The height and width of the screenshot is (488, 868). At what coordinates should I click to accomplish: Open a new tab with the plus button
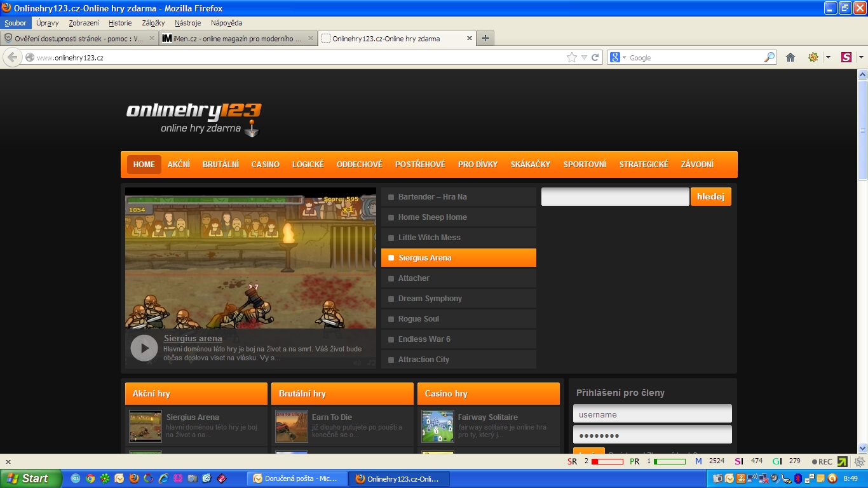pyautogui.click(x=485, y=38)
